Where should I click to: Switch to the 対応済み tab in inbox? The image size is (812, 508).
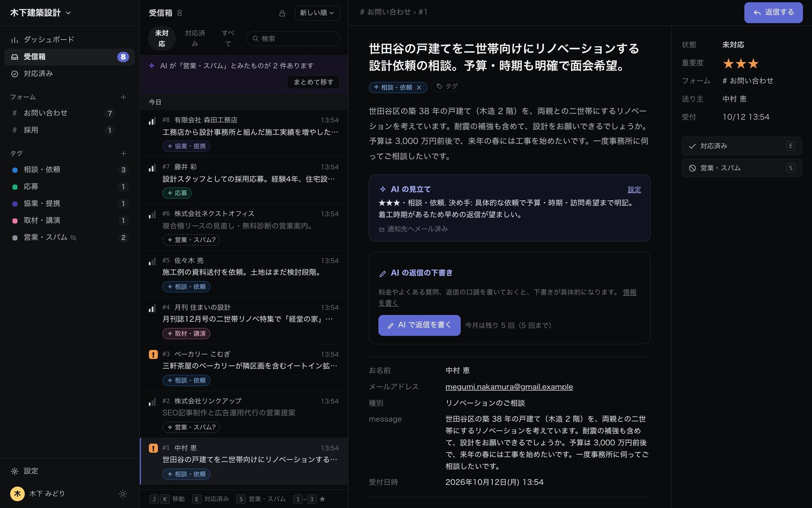[x=195, y=39]
